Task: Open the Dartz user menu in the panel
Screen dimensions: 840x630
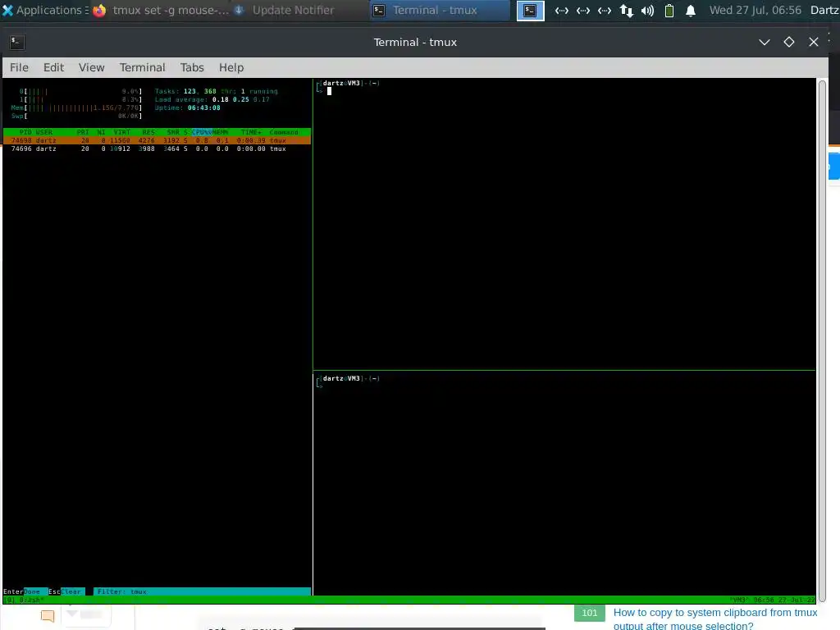Action: (824, 10)
